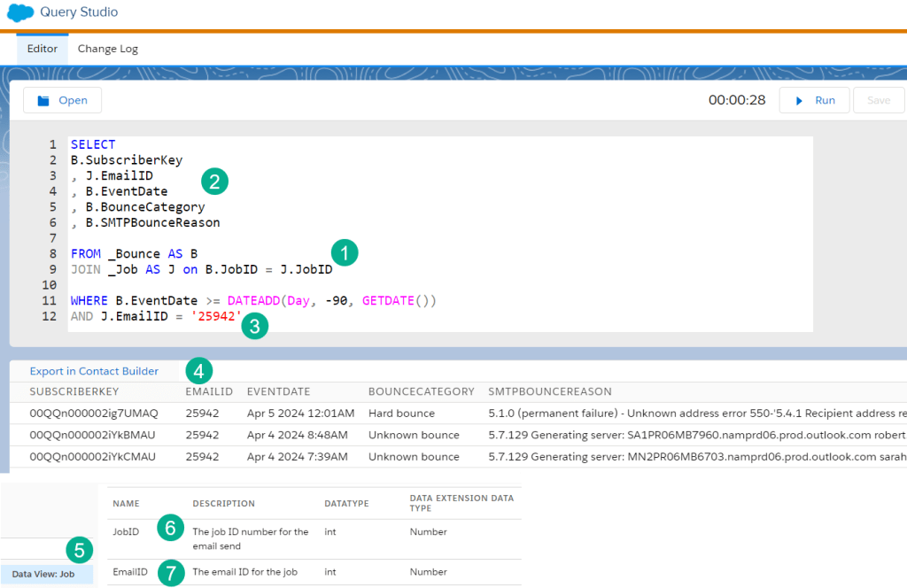Screen dimensions: 907x588
Task: Place cursor on the WHERE clause line
Action: [x=252, y=301]
